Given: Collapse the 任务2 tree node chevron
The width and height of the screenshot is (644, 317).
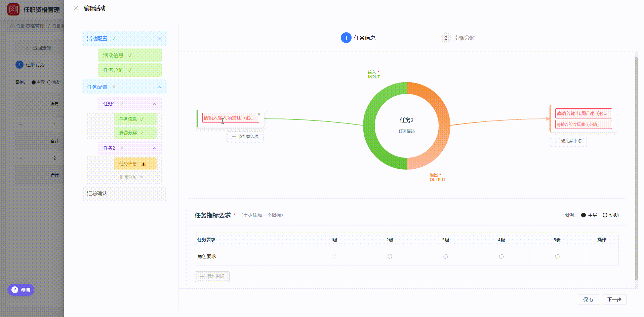Looking at the screenshot, I should tap(154, 148).
